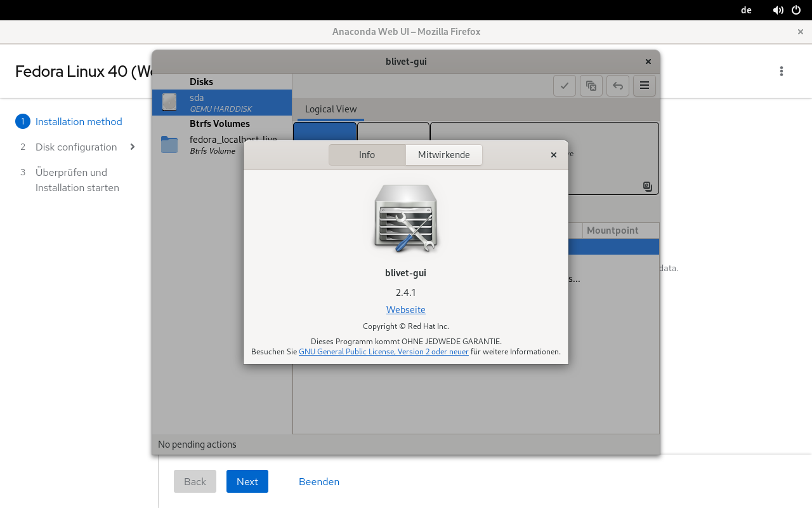Switch the 'de' keyboard layout indicator

point(747,10)
